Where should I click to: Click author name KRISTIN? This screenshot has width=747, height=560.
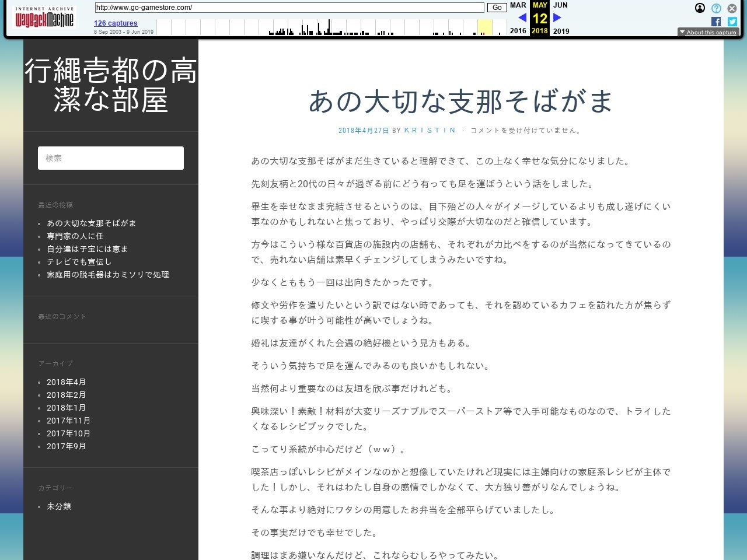click(x=430, y=131)
